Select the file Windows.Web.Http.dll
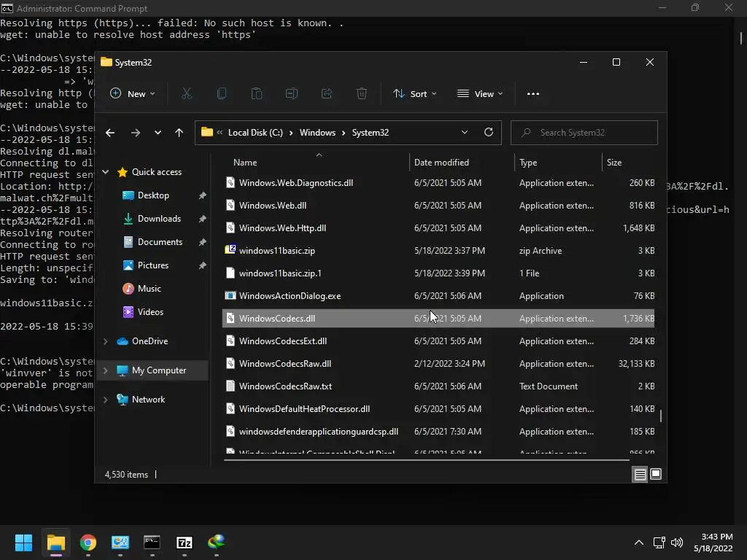 [438, 228]
